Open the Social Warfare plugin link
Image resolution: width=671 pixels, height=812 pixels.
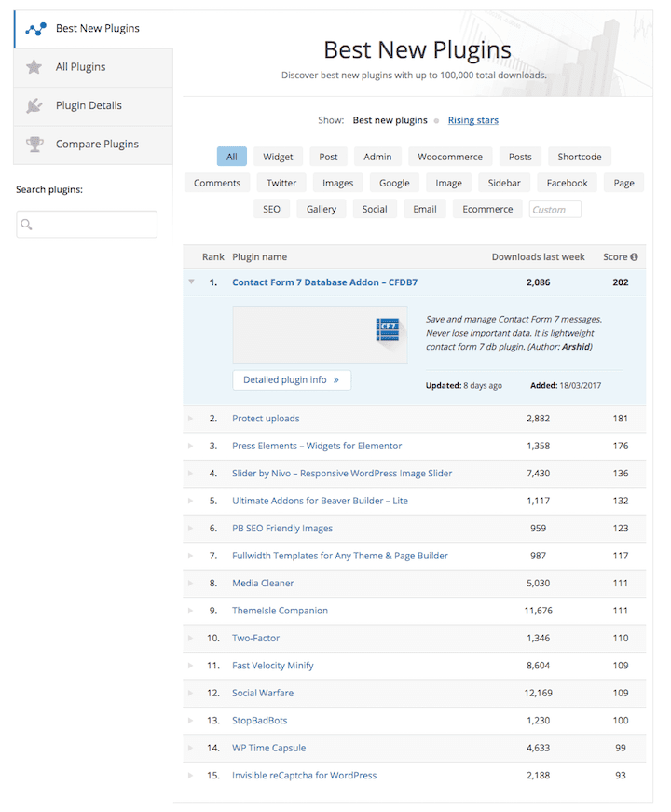(263, 693)
